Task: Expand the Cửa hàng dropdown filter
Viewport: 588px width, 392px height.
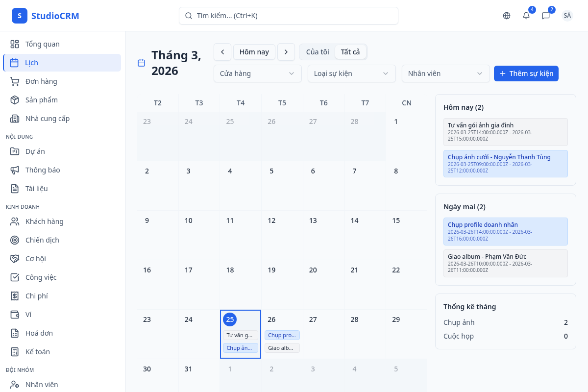Action: coord(258,73)
